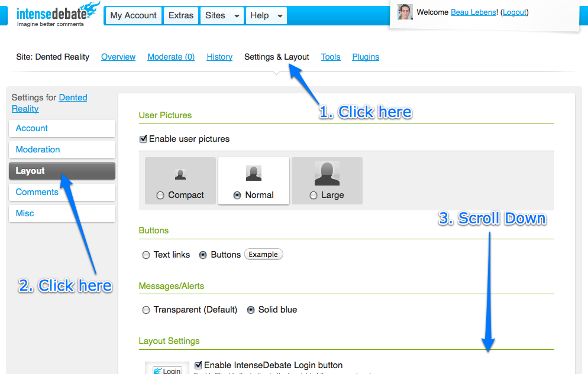Viewport: 588px width, 374px height.
Task: Open the Extras menu item
Action: click(x=181, y=15)
